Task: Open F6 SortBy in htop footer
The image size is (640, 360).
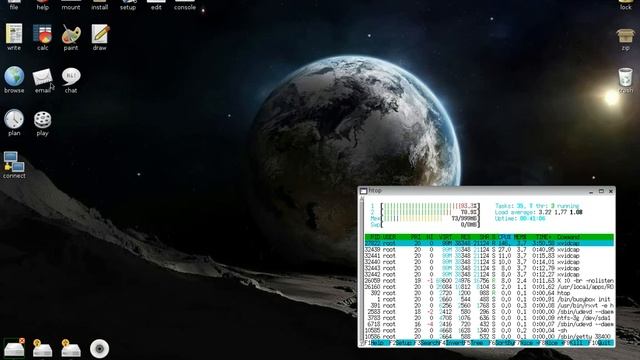Action: [x=502, y=343]
